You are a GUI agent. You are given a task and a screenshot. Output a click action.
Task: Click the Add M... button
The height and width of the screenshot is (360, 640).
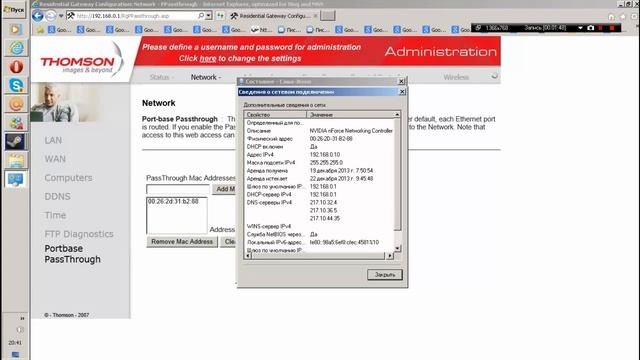pos(224,189)
